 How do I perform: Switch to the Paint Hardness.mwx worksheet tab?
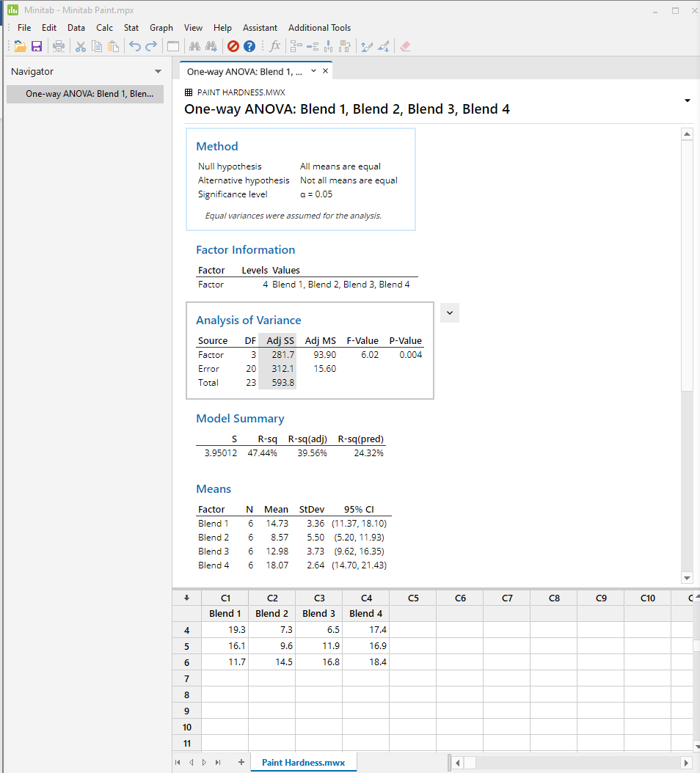pyautogui.click(x=303, y=762)
